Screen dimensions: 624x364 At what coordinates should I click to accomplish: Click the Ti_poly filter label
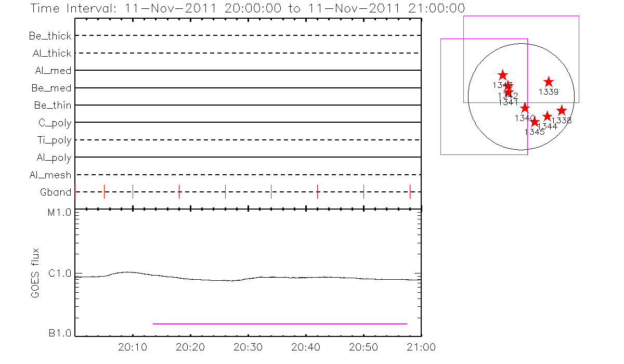[54, 140]
